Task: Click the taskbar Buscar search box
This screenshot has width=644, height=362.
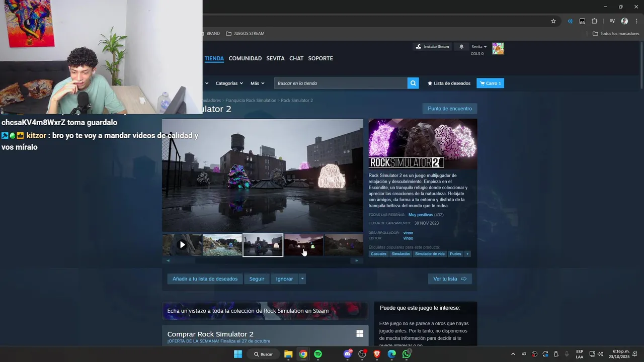Action: click(263, 354)
